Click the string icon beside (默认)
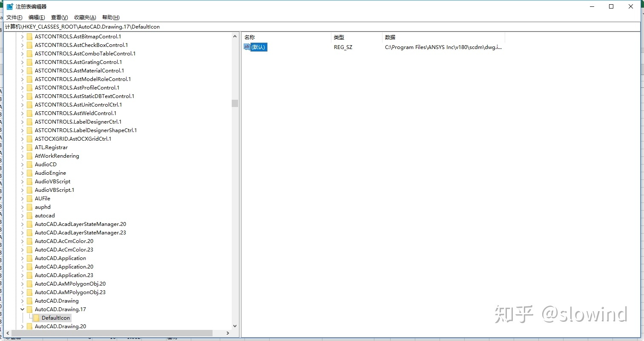This screenshot has height=341, width=644. [x=247, y=47]
